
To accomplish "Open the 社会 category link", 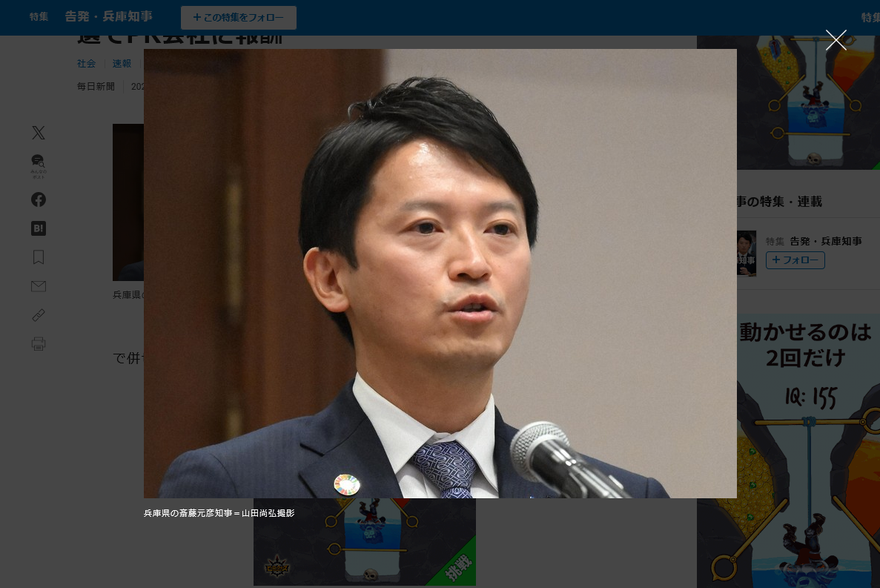I will click(87, 64).
